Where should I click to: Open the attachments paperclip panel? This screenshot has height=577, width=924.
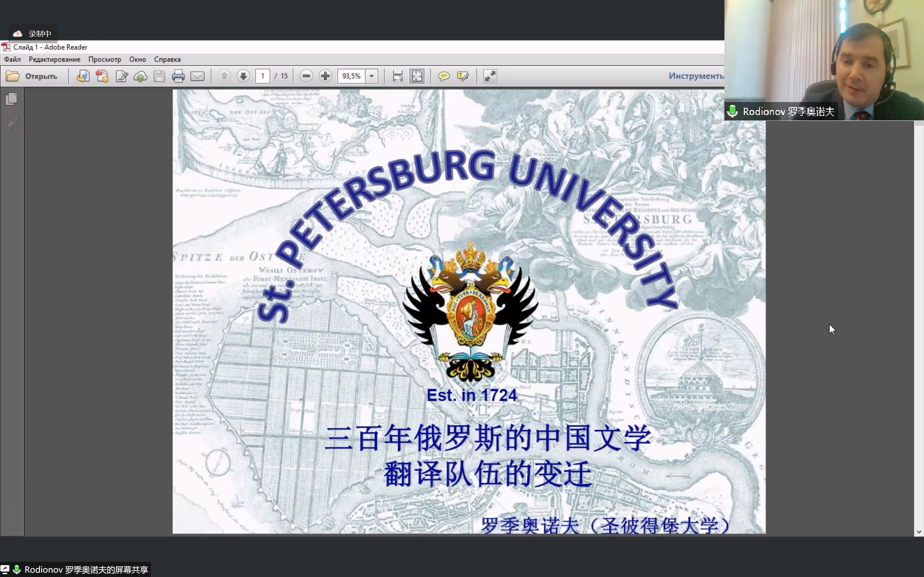click(x=12, y=124)
